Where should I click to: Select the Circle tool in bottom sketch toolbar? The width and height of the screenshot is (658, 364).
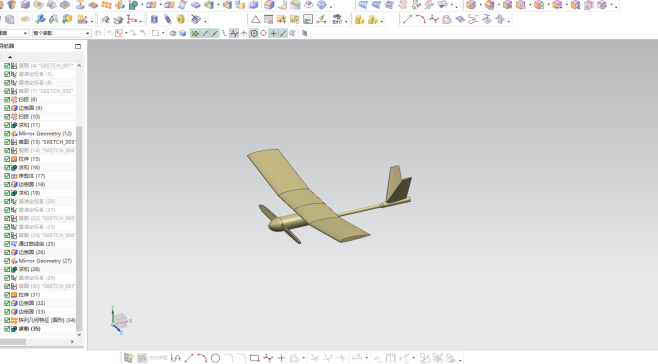point(215,358)
